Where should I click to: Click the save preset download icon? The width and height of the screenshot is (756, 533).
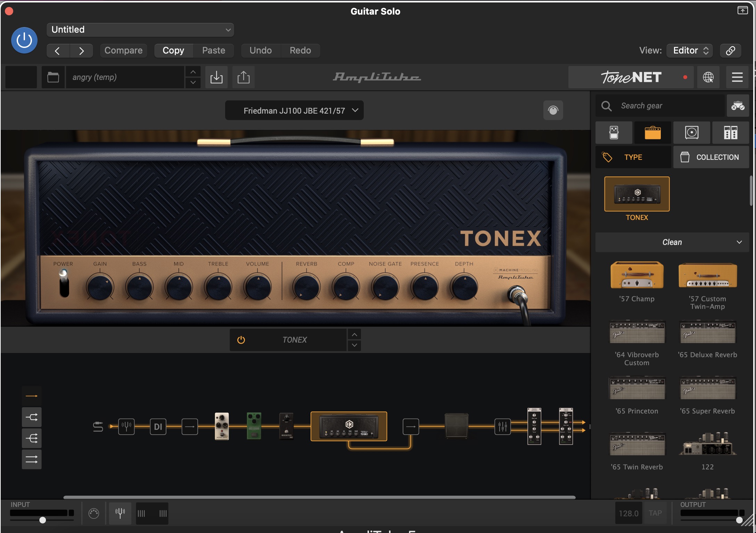point(216,77)
